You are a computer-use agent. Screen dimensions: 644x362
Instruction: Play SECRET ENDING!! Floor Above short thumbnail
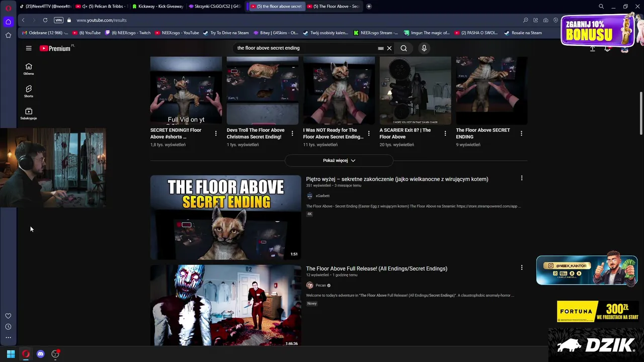tap(186, 90)
